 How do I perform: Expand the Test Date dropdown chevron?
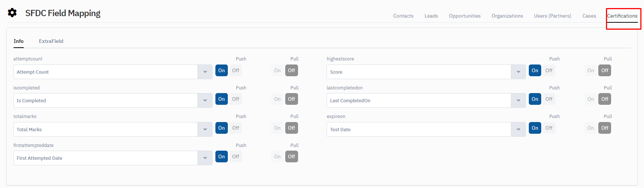click(519, 129)
